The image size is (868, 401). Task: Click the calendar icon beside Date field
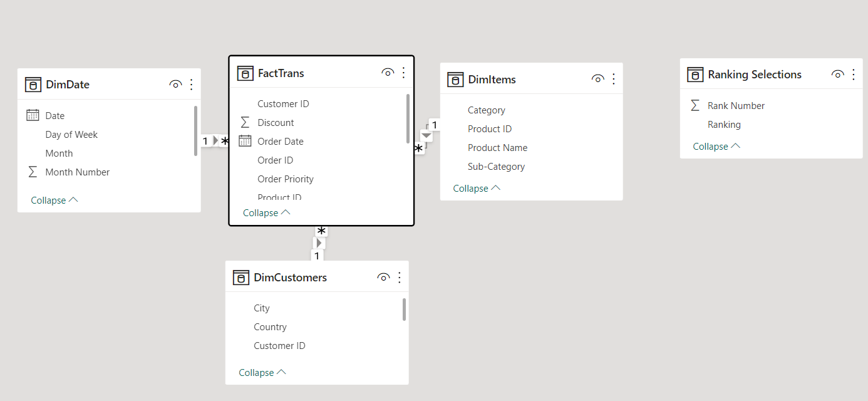33,115
